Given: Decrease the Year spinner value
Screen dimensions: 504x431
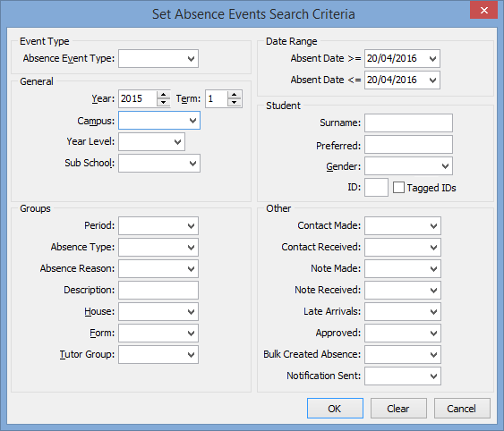Looking at the screenshot, I should (163, 103).
